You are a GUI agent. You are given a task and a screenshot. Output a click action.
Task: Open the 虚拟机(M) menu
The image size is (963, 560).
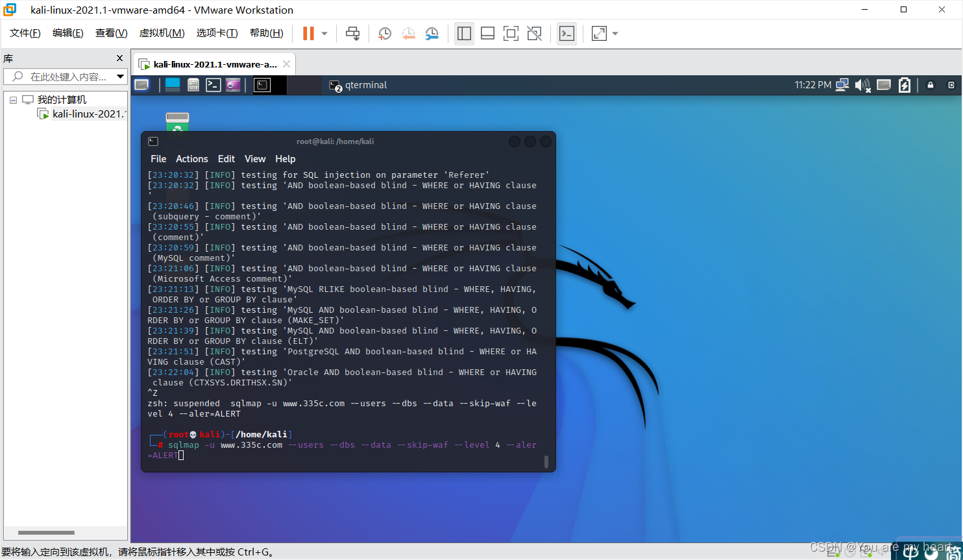tap(162, 33)
